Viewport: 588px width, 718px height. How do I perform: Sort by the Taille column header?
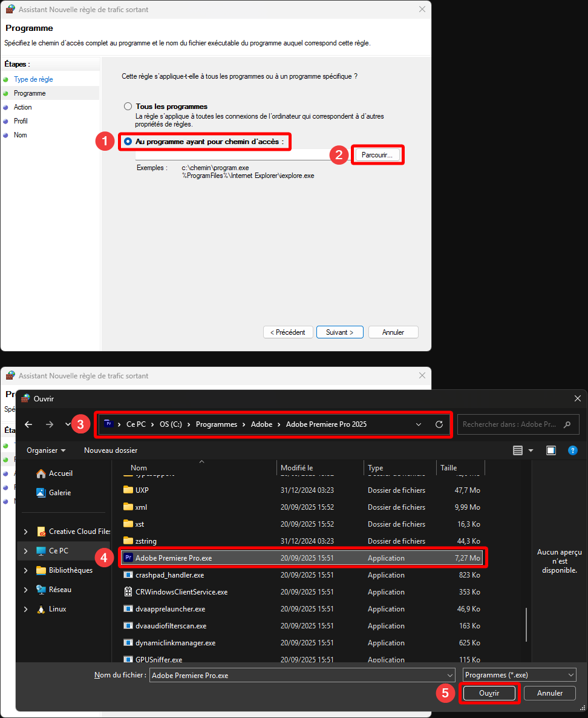448,468
